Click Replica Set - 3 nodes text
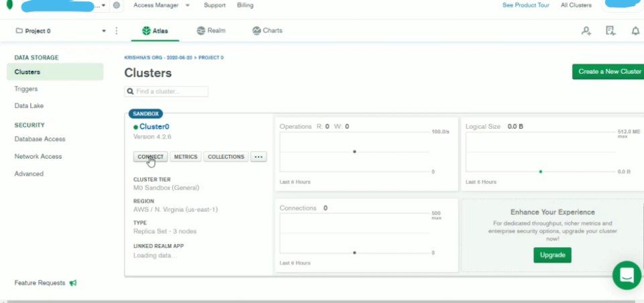Screen dimensions: 644x303 (165, 231)
